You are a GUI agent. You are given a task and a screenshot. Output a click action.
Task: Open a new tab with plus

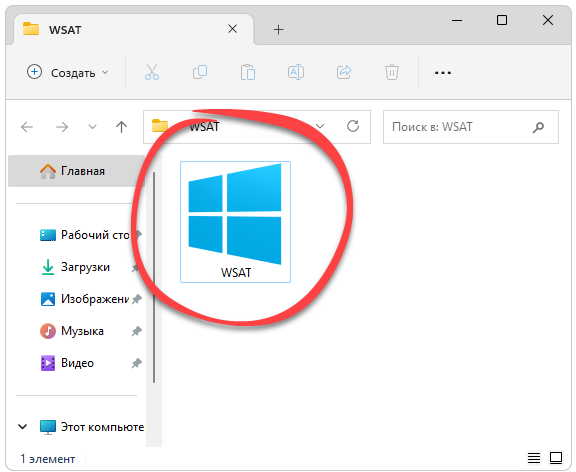point(278,29)
